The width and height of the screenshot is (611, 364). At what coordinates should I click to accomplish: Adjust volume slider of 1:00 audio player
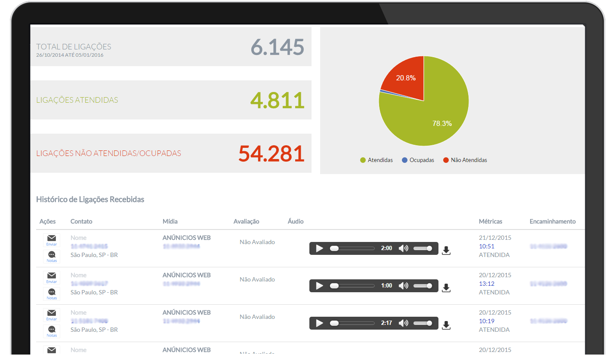(423, 286)
